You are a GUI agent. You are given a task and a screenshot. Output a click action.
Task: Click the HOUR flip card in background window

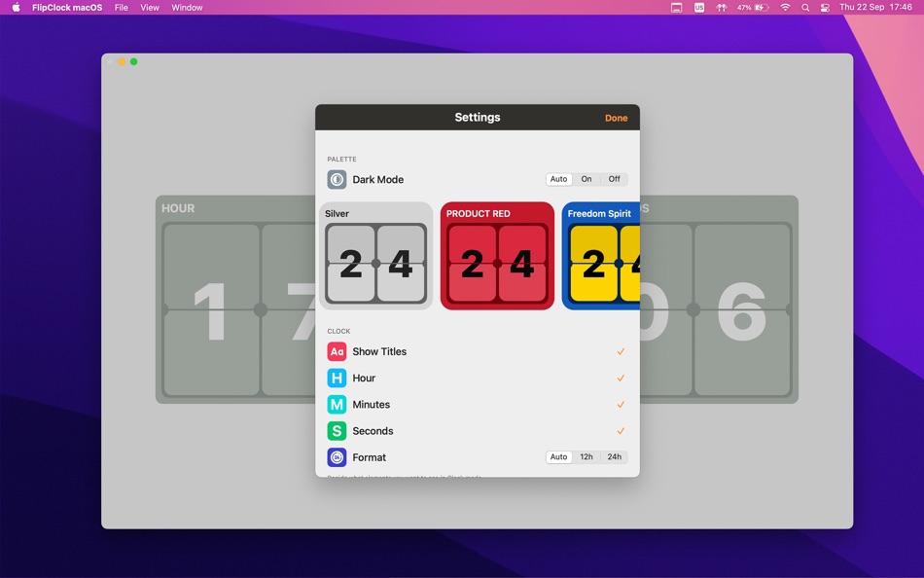[x=235, y=300]
